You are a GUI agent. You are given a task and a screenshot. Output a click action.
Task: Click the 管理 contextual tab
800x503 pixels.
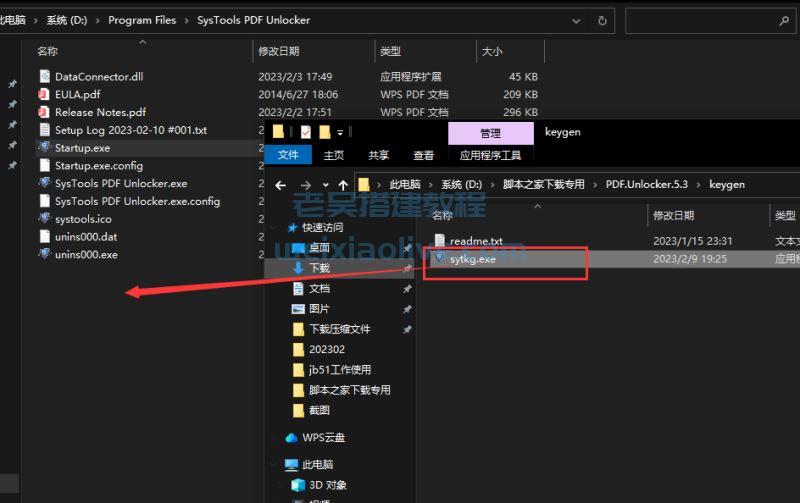point(491,133)
